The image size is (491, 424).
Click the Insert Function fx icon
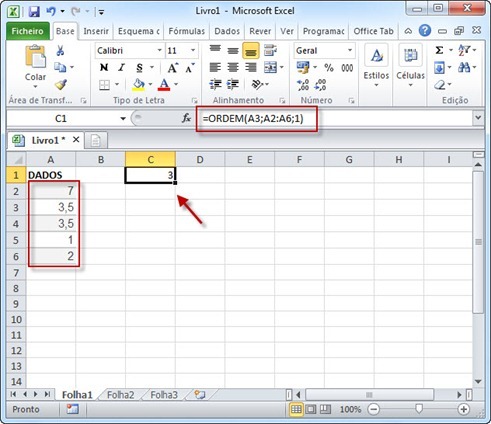[x=186, y=118]
